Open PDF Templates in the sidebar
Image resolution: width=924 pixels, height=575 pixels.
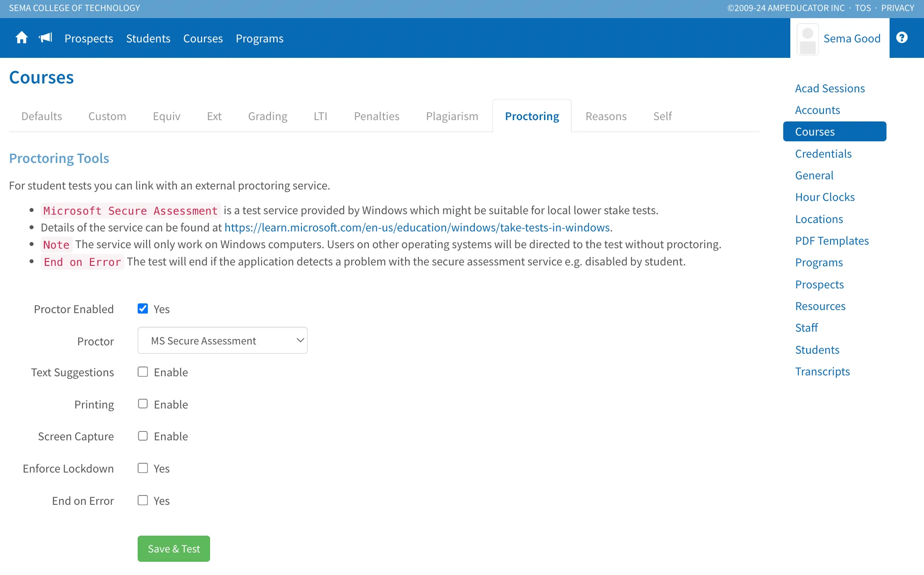[x=832, y=241]
